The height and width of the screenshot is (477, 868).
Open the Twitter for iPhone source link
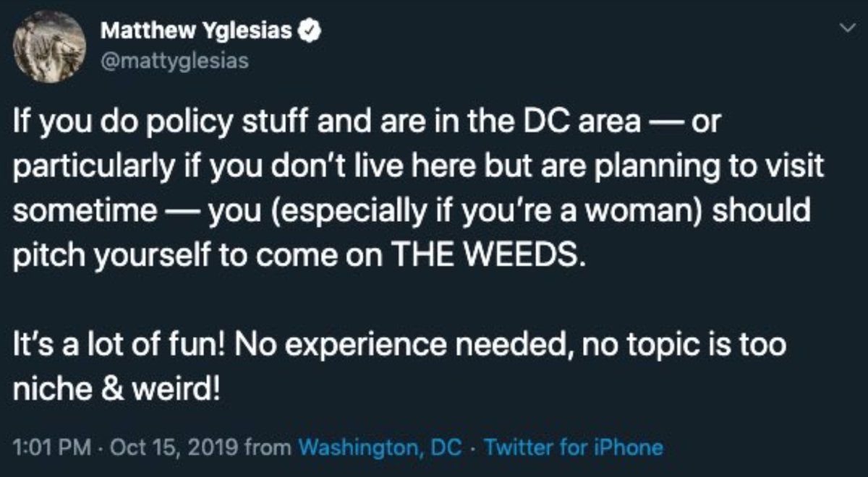[x=573, y=447]
